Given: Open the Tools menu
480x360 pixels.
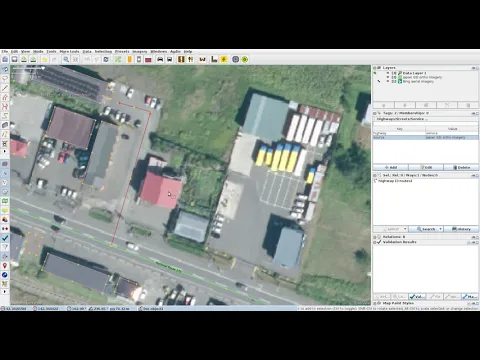Looking at the screenshot, I should click(51, 52).
